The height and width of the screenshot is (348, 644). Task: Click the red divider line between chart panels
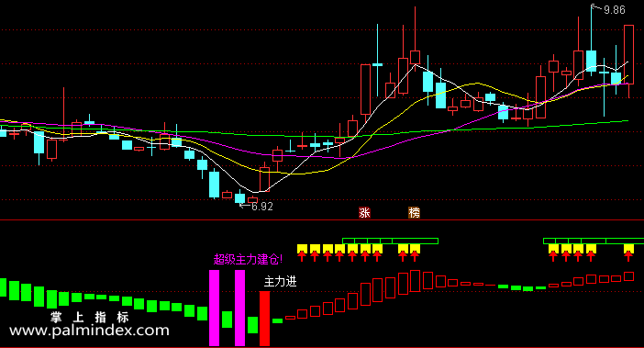(x=322, y=220)
